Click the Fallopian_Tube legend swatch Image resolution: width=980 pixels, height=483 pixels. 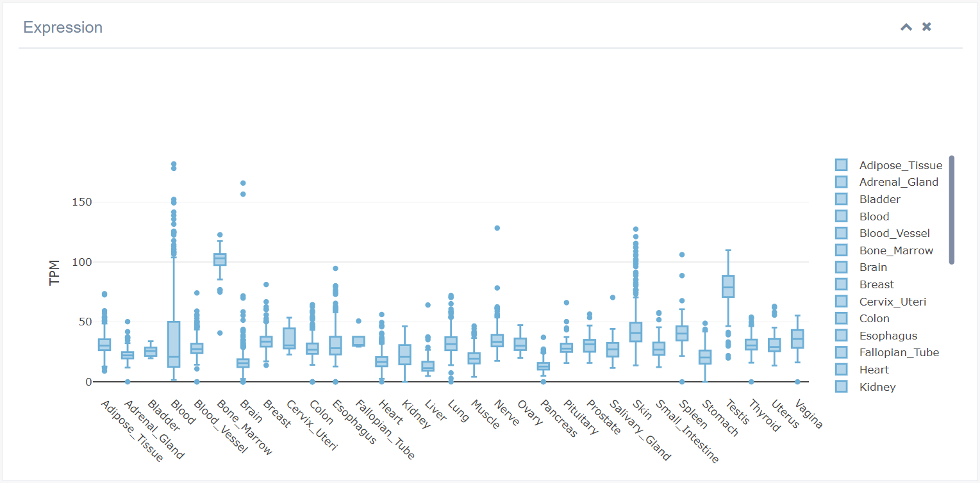click(x=842, y=352)
